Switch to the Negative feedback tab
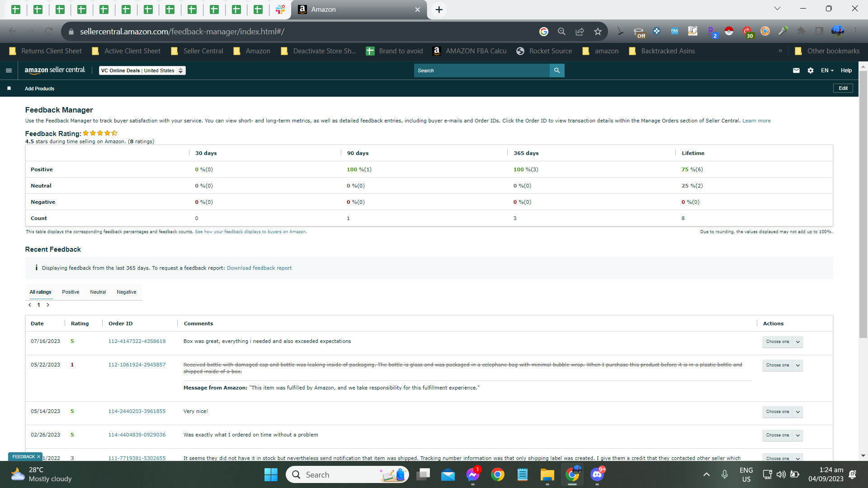The width and height of the screenshot is (868, 488). [x=127, y=292]
